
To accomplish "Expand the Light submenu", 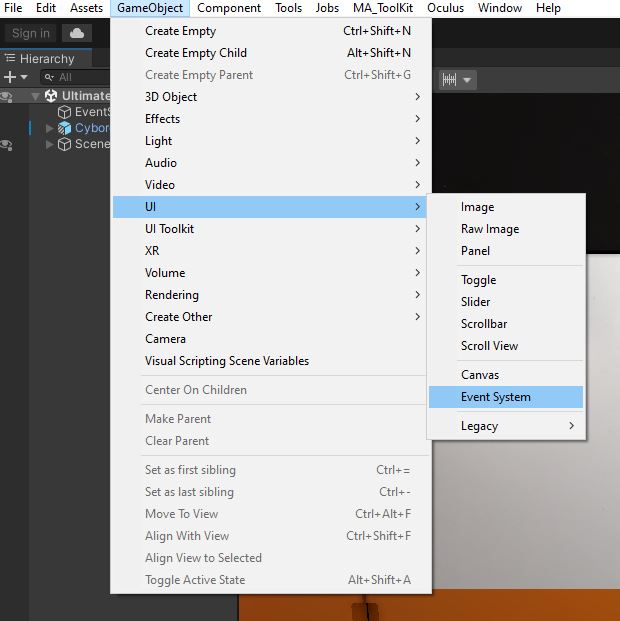I will (270, 141).
